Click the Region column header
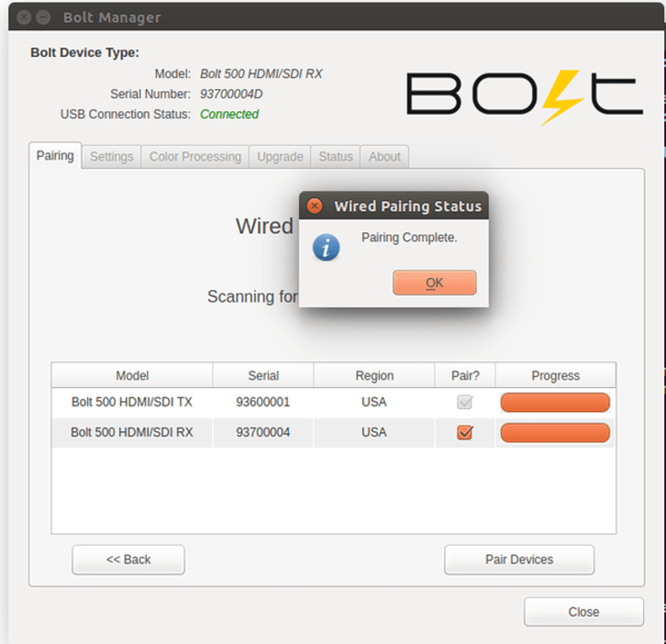This screenshot has width=666, height=644. pos(374,375)
